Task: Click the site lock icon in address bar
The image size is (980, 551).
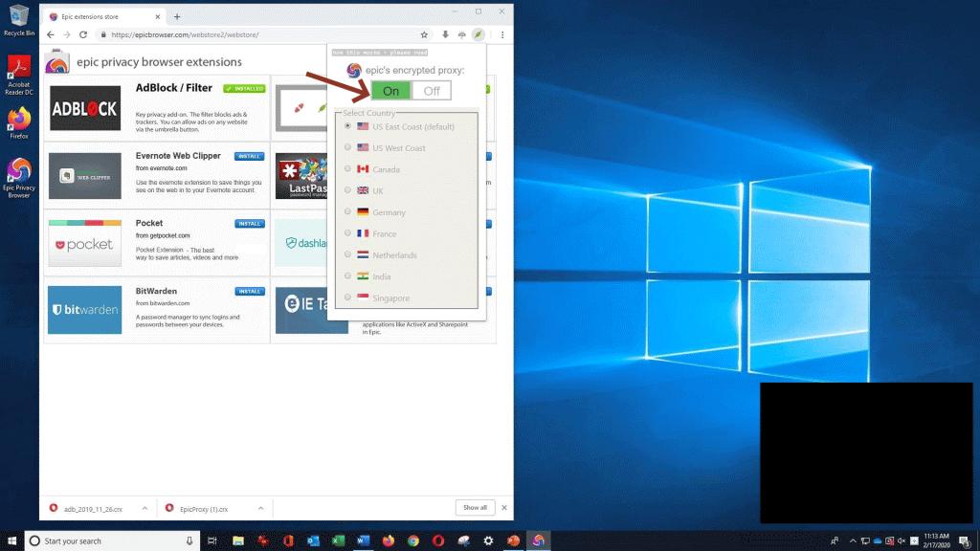Action: (x=103, y=35)
